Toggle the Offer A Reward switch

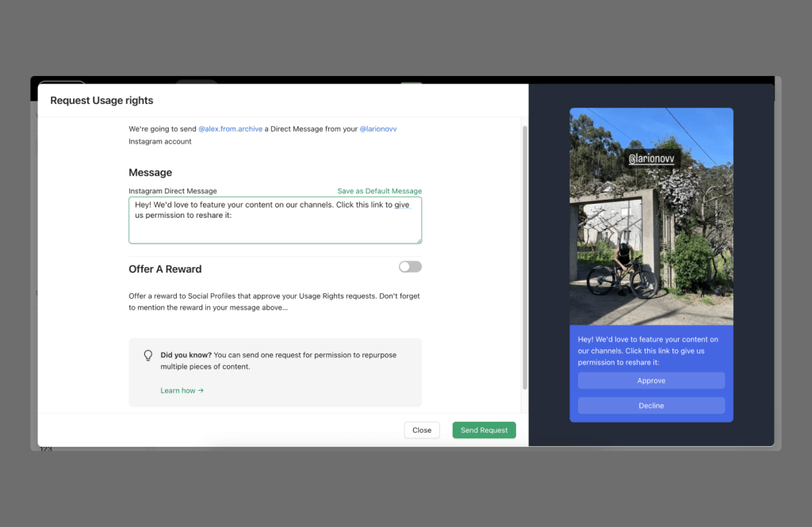[410, 267]
